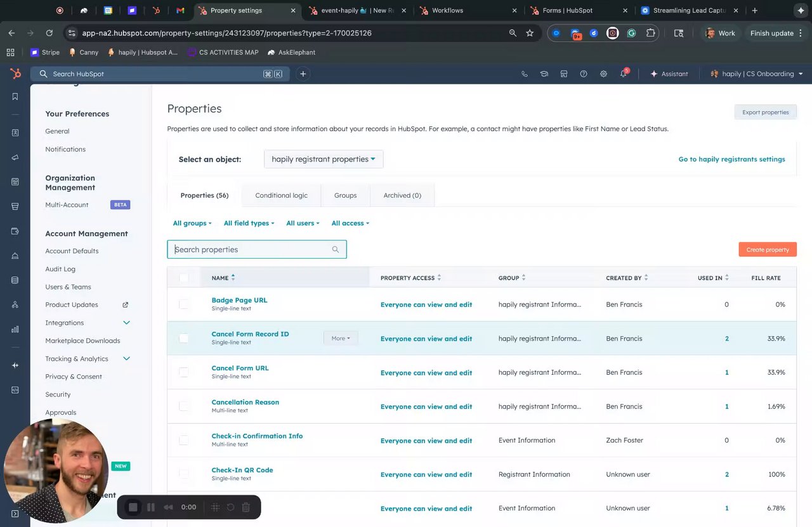
Task: Switch to the Archived (0) tab
Action: tap(402, 195)
